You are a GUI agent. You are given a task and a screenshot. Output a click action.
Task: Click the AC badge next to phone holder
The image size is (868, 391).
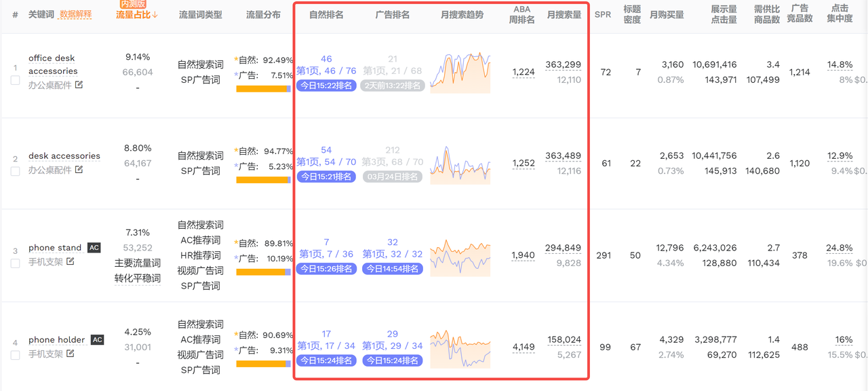click(98, 339)
